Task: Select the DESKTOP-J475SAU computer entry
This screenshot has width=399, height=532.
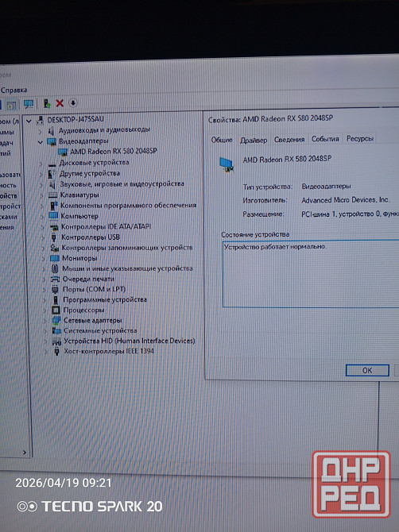Action: pos(76,119)
